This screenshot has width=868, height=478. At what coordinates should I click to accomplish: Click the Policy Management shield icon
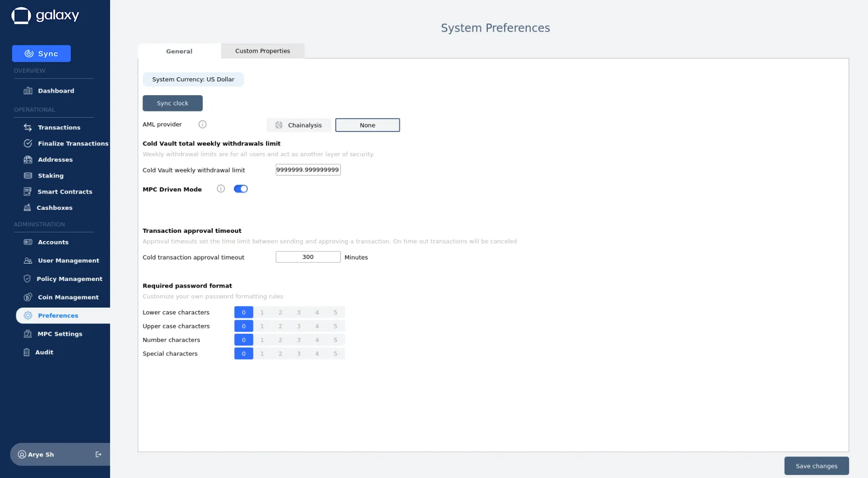click(x=27, y=279)
